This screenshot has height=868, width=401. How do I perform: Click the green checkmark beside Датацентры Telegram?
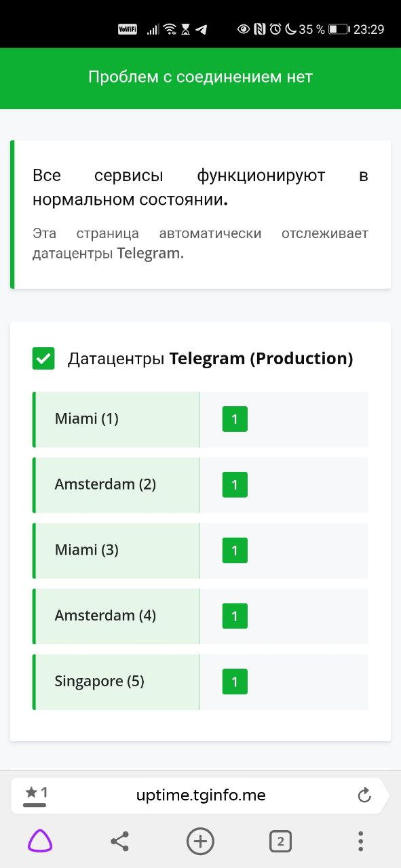[43, 358]
